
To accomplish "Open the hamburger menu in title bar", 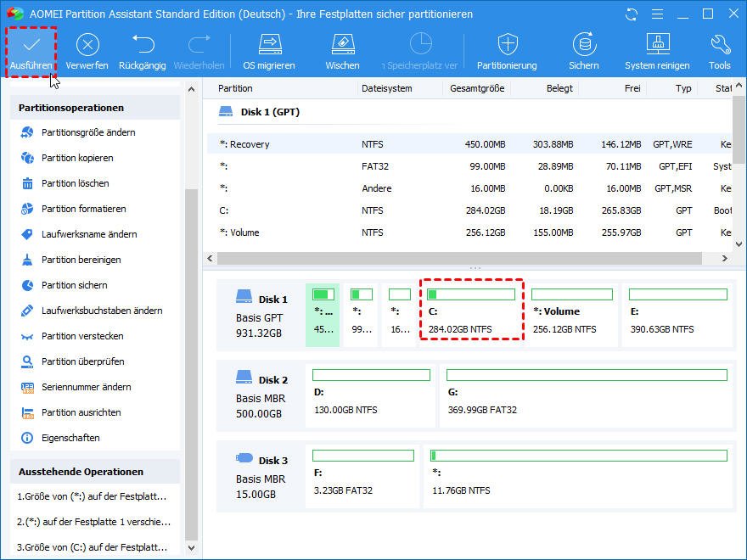I will (x=656, y=14).
